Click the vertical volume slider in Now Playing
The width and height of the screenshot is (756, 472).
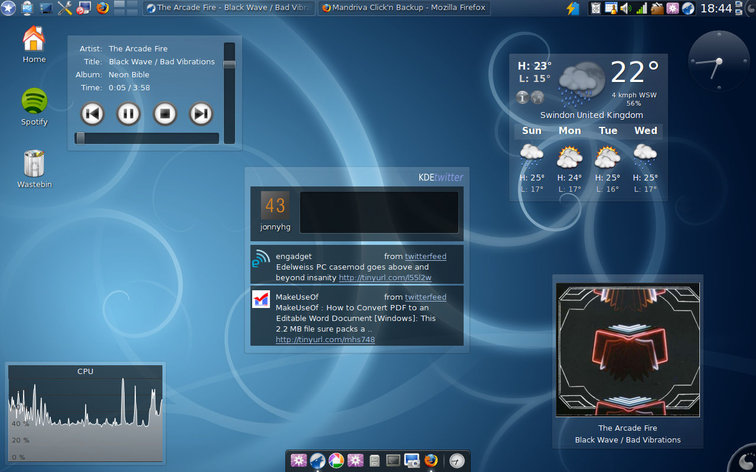tap(230, 93)
